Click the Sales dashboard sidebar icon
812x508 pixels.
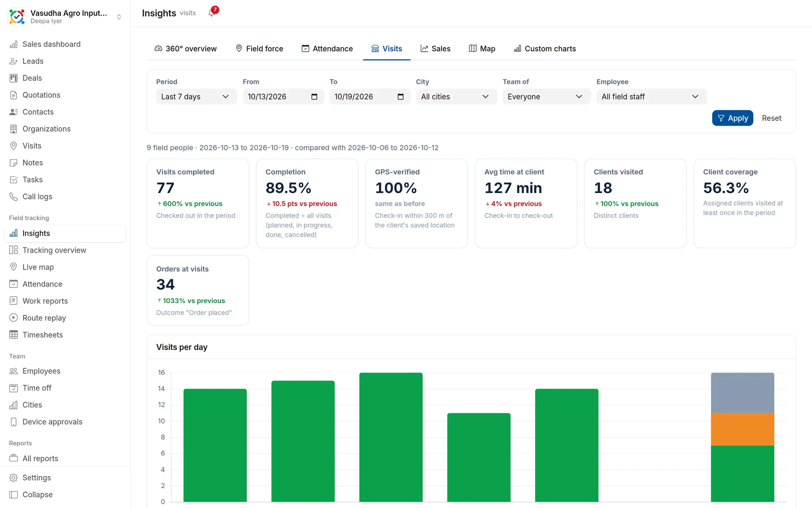14,44
